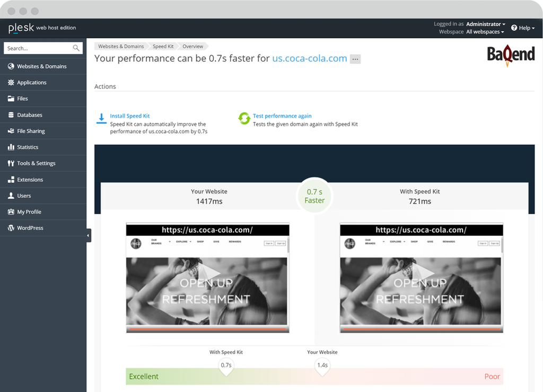Click the Install Speed Kit download icon
The image size is (543, 392).
(x=101, y=119)
